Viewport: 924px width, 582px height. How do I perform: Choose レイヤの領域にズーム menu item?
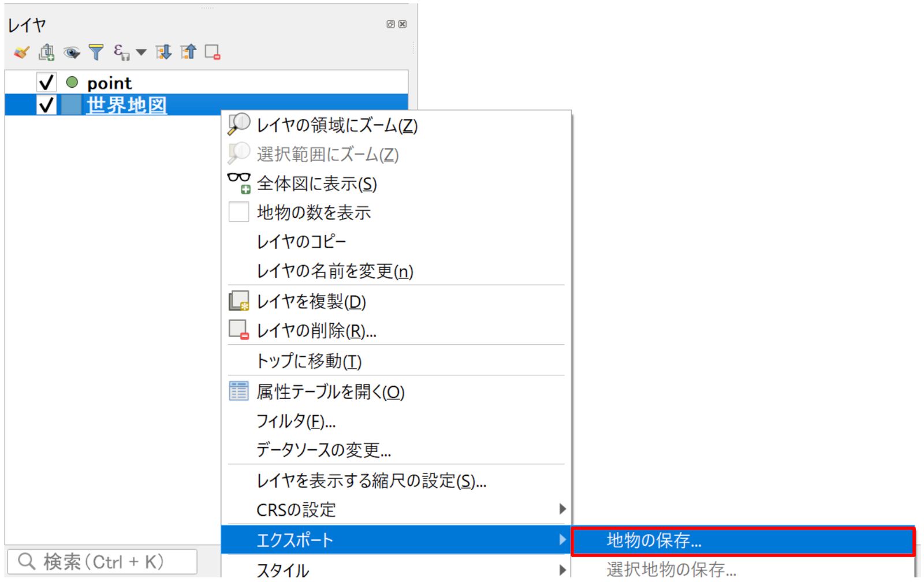(x=396, y=125)
